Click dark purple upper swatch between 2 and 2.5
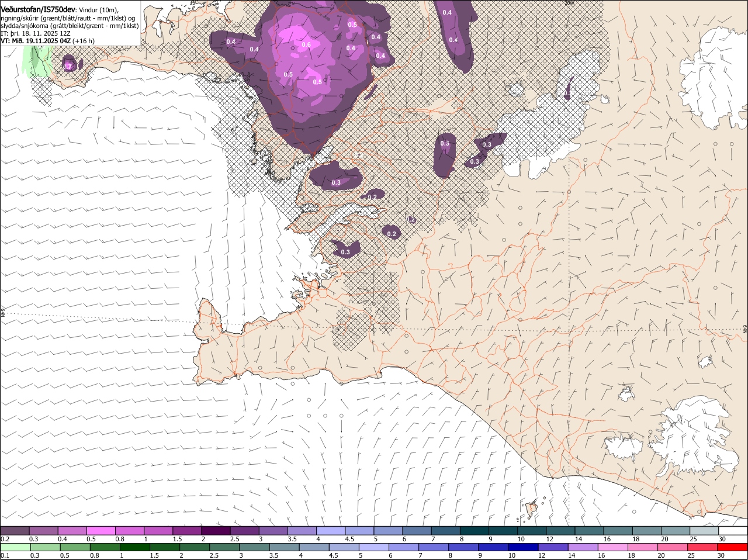The image size is (748, 560). (216, 531)
